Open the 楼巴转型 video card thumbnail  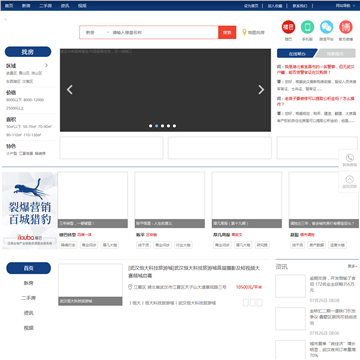click(93, 200)
